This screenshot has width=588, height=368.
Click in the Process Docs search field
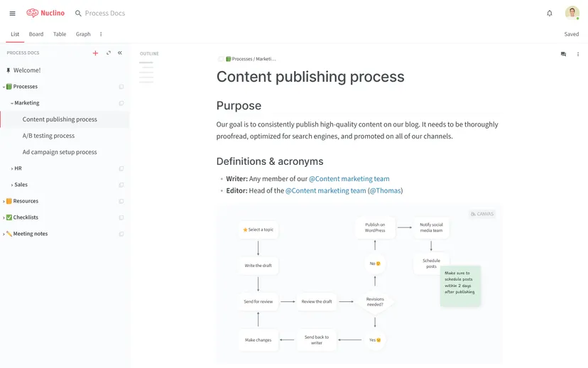pos(105,13)
